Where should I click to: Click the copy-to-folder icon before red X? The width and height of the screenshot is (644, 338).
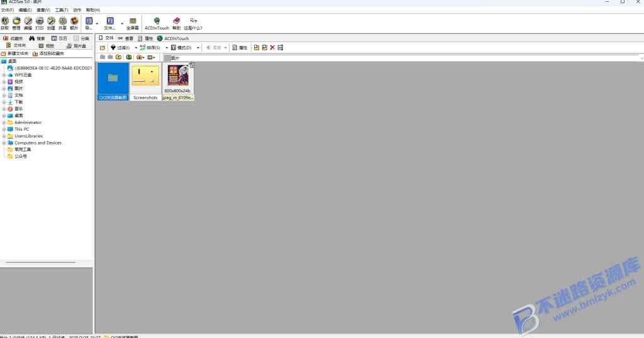click(257, 48)
